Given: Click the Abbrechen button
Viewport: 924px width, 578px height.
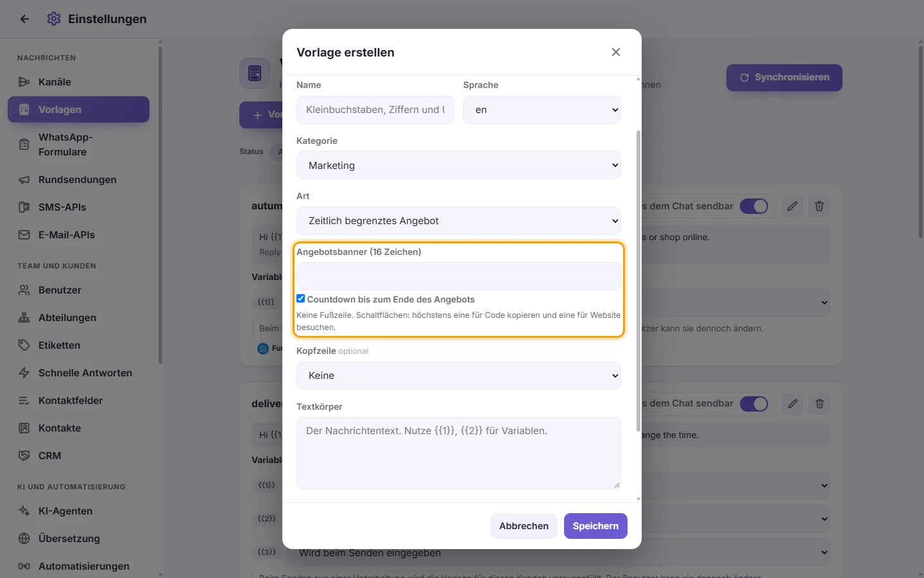Looking at the screenshot, I should click(x=524, y=526).
